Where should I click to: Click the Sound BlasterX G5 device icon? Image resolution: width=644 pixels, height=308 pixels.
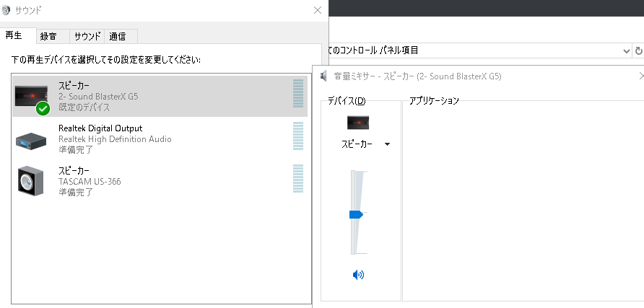[32, 97]
